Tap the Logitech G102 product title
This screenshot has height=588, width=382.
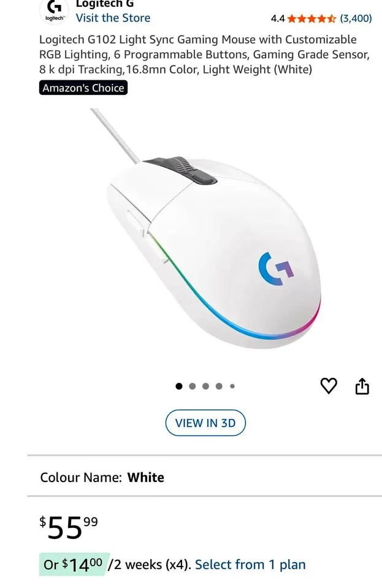pos(205,55)
